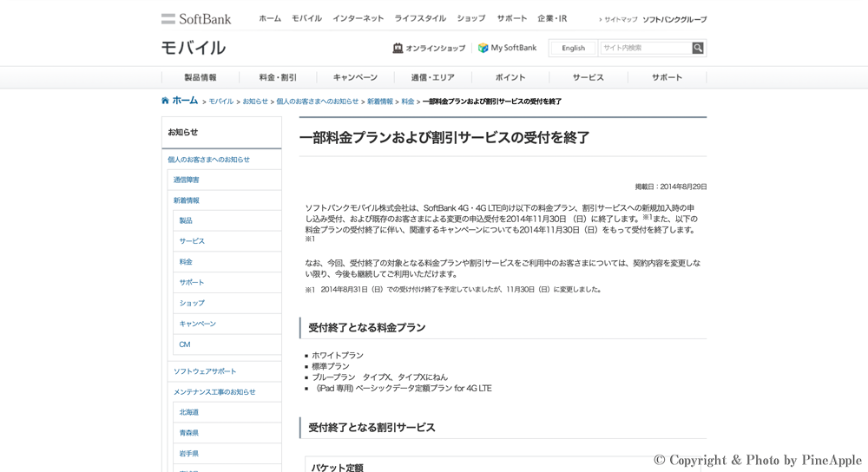This screenshot has height=472, width=868.
Task: Go to ホーム breadcrumb link
Action: pos(185,101)
